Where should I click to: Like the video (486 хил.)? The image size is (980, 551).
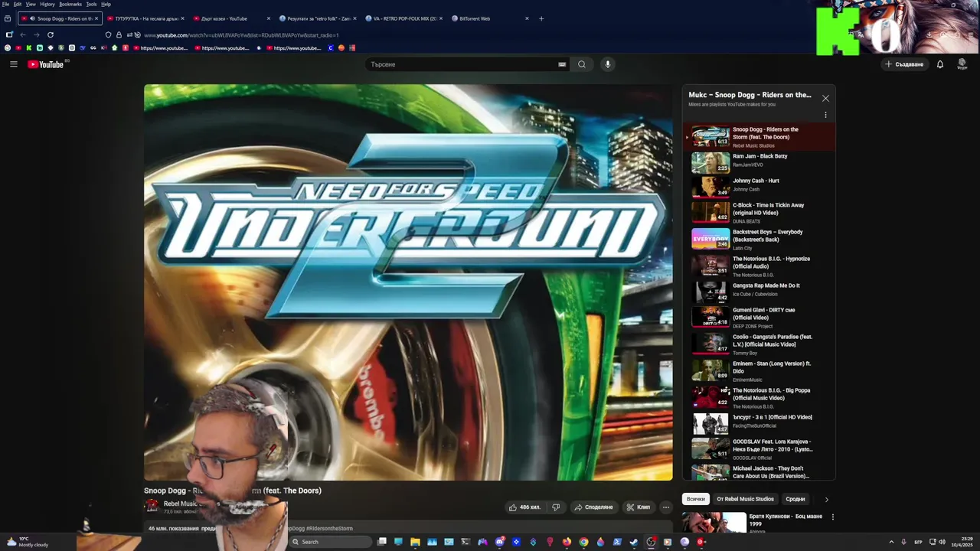point(525,507)
